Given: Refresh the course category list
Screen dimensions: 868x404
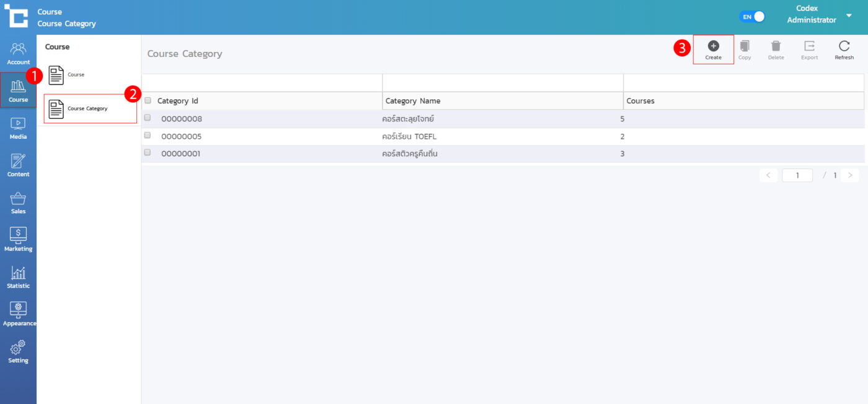Looking at the screenshot, I should point(844,50).
